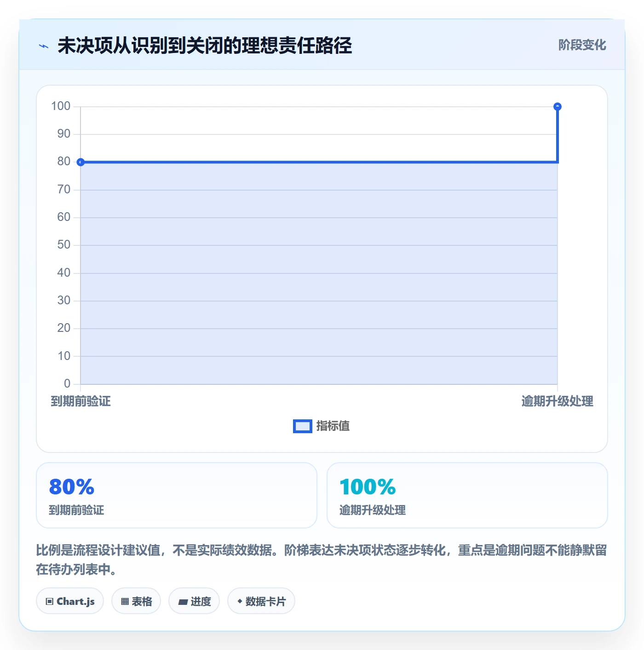Select the 表格 tag
Viewport: 644px width, 650px height.
[136, 601]
